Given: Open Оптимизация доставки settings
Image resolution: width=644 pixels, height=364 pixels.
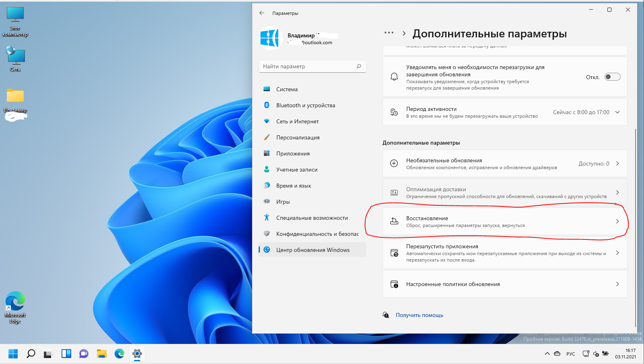Looking at the screenshot, I should pos(505,192).
